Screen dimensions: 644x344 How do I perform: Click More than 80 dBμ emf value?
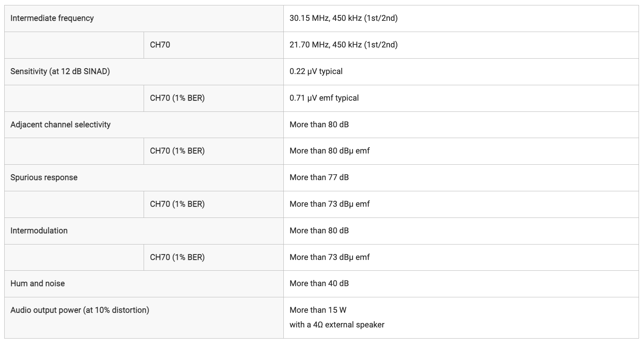pos(329,151)
